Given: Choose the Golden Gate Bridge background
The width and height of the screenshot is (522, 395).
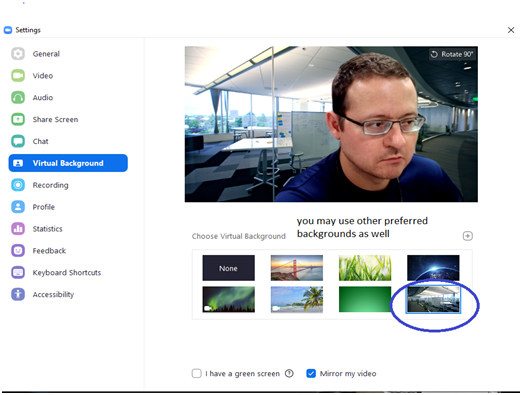Looking at the screenshot, I should coord(297,268).
